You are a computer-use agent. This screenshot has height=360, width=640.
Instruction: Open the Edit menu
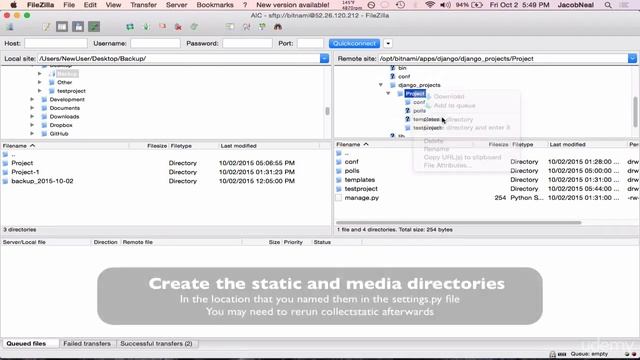click(90, 5)
